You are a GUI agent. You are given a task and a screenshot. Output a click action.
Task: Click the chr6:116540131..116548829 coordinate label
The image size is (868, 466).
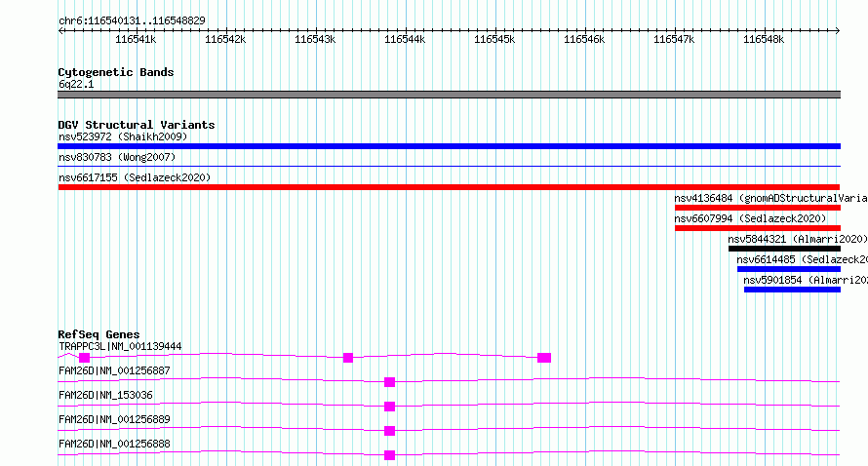[x=132, y=20]
